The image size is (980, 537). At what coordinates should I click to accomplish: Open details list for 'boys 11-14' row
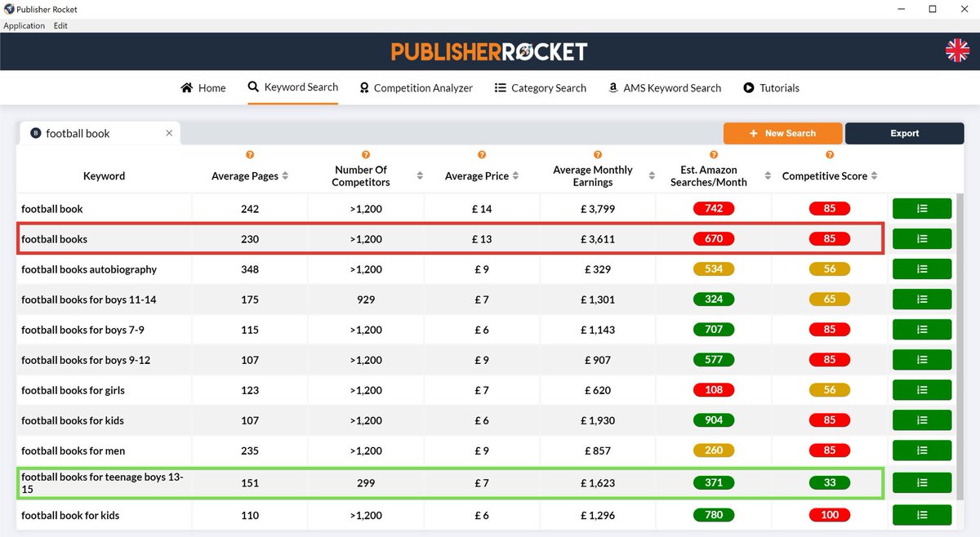tap(922, 300)
